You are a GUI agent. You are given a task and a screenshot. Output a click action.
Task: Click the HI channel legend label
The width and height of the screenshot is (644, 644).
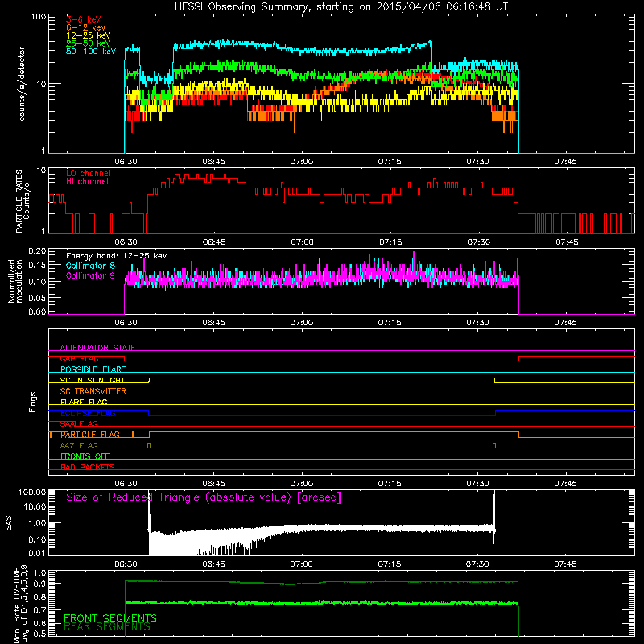(87, 182)
